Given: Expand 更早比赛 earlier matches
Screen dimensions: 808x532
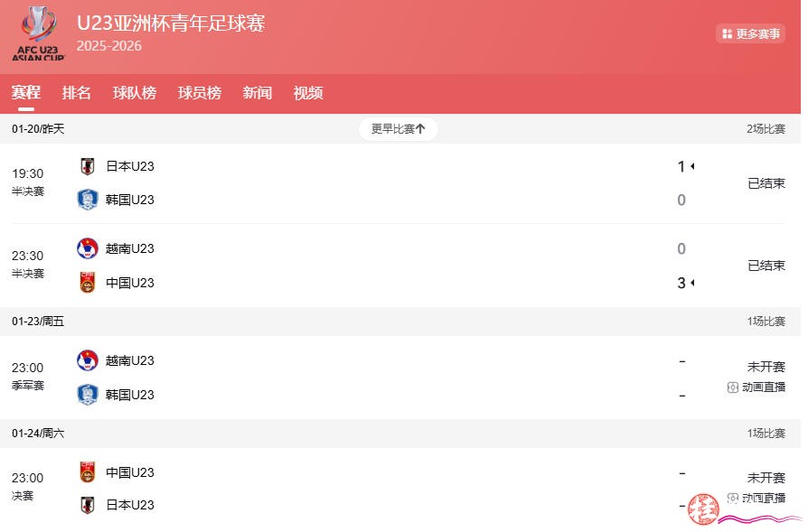Looking at the screenshot, I should (398, 129).
